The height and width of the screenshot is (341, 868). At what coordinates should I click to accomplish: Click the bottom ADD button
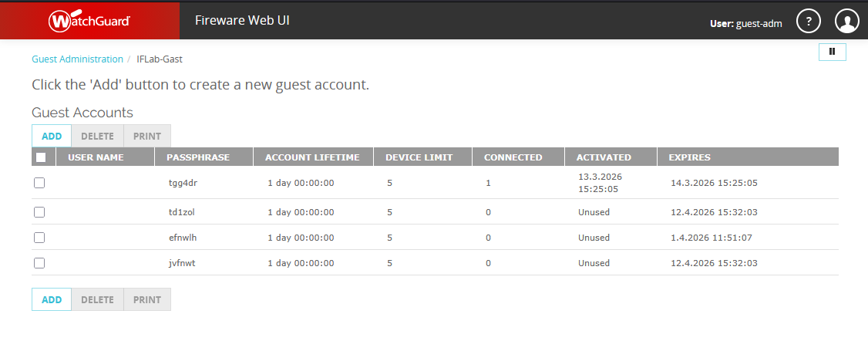(52, 300)
